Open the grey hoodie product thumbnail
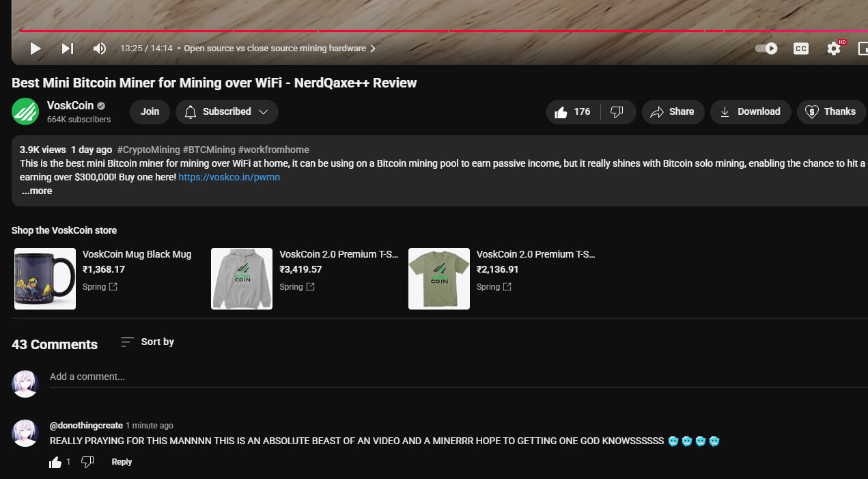This screenshot has height=479, width=868. 242,279
